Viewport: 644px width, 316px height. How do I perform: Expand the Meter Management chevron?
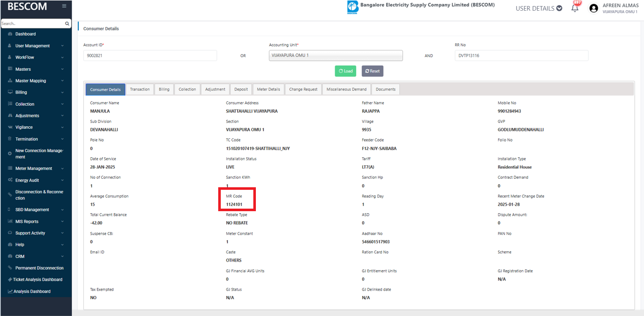62,168
